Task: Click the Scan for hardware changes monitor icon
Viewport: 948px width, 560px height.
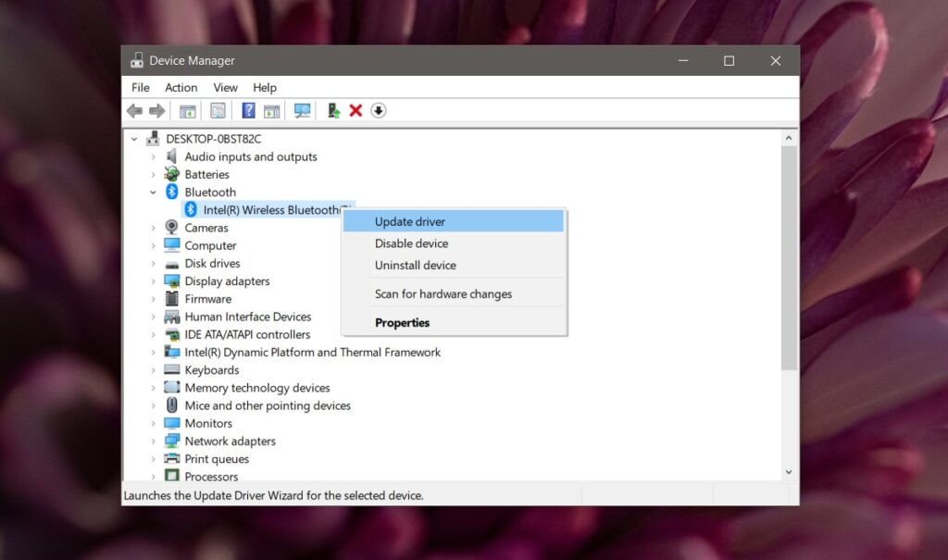Action: (302, 111)
